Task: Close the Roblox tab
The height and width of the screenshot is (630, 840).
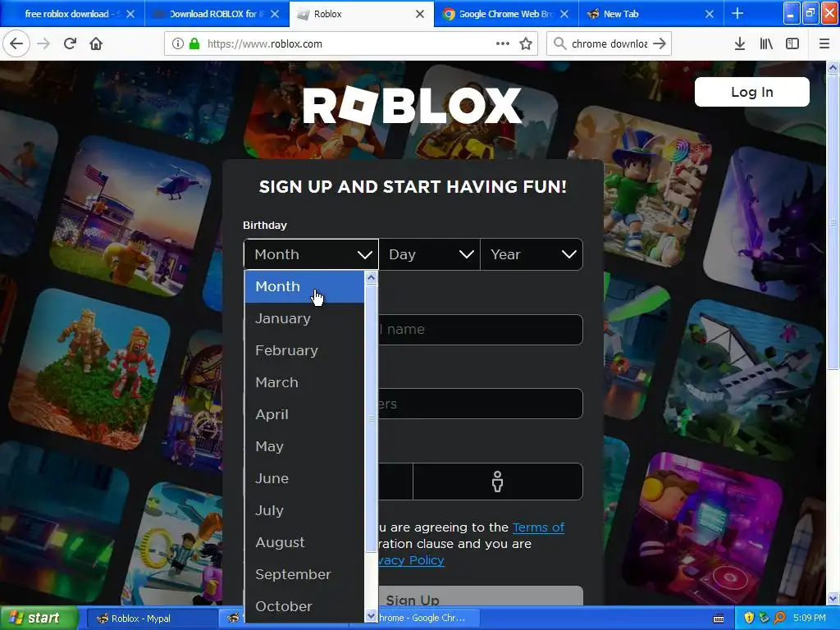Action: click(420, 14)
